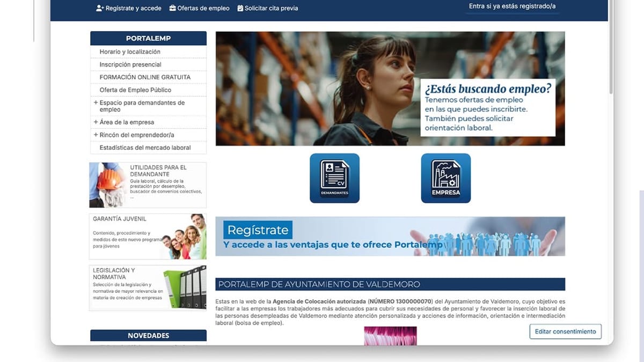
Task: Go to Ofertas de empleo
Action: (203, 8)
